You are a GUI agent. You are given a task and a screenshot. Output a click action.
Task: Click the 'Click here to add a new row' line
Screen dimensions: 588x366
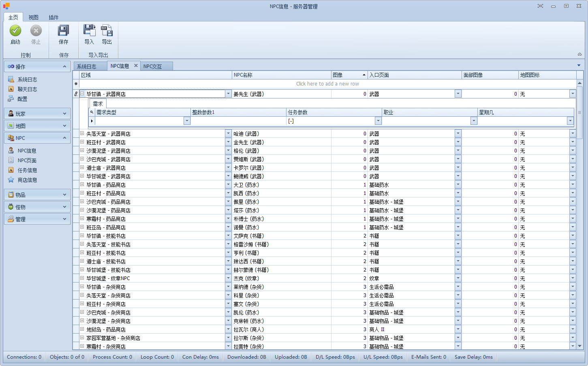pos(327,84)
